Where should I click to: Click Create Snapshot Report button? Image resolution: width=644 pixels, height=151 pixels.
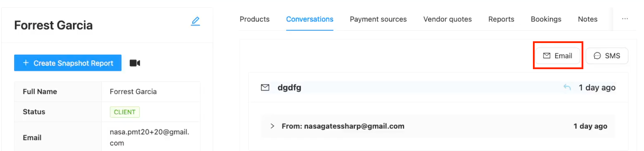coord(68,63)
